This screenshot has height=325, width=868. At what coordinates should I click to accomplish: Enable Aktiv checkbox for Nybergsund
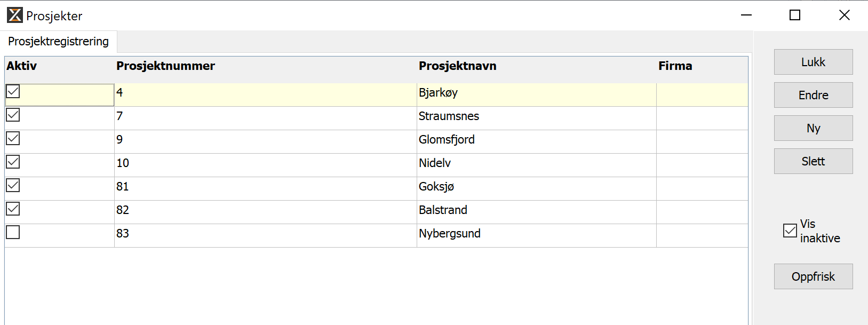click(13, 233)
